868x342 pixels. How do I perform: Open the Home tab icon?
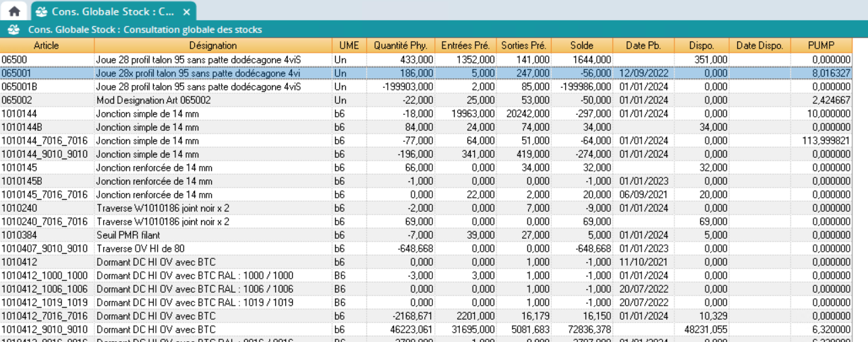(x=13, y=11)
